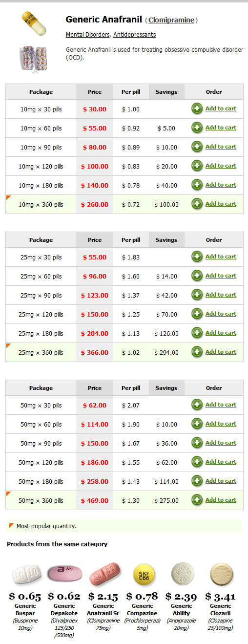This screenshot has width=248, height=644.
Task: Add 50mg × 30 pills to cart
Action: pos(221,405)
